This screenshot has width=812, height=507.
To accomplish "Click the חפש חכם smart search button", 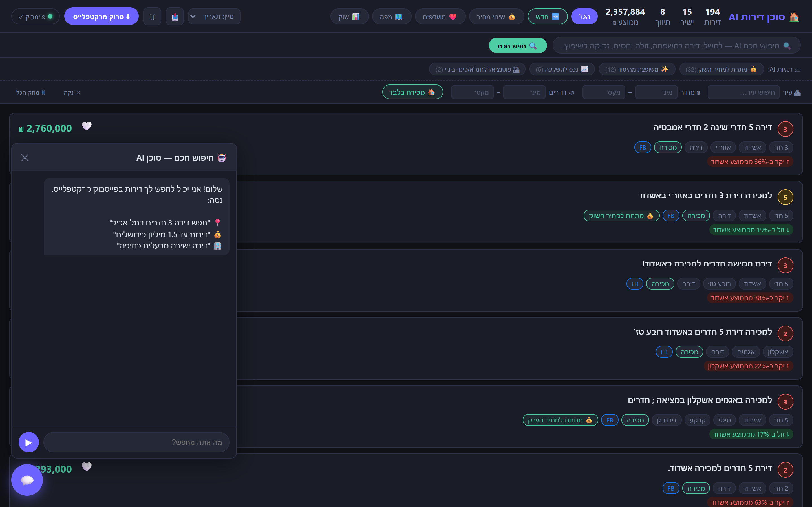I will pyautogui.click(x=518, y=46).
